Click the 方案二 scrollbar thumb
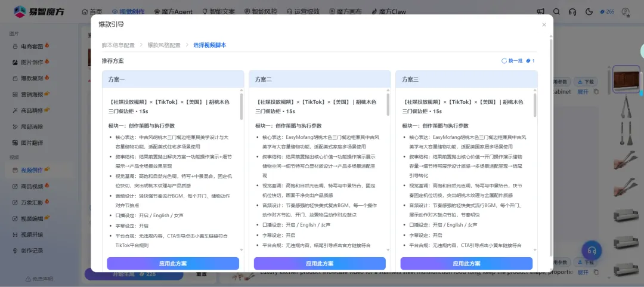Image resolution: width=644 pixels, height=287 pixels. click(x=388, y=104)
